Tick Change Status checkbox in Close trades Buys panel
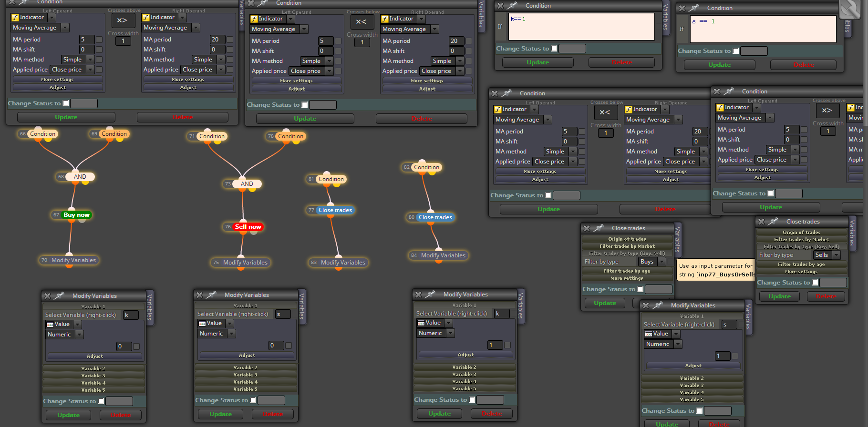The width and height of the screenshot is (868, 427). pos(641,289)
